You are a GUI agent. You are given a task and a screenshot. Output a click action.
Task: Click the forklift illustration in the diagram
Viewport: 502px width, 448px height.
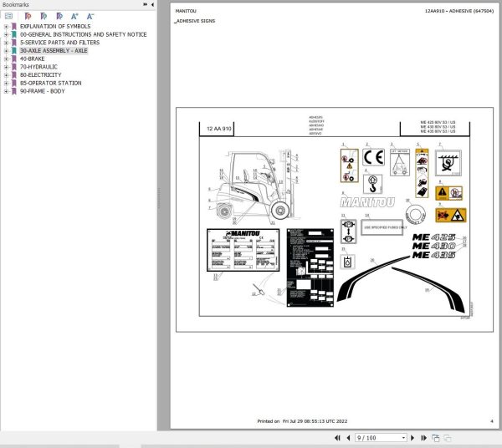coord(254,186)
